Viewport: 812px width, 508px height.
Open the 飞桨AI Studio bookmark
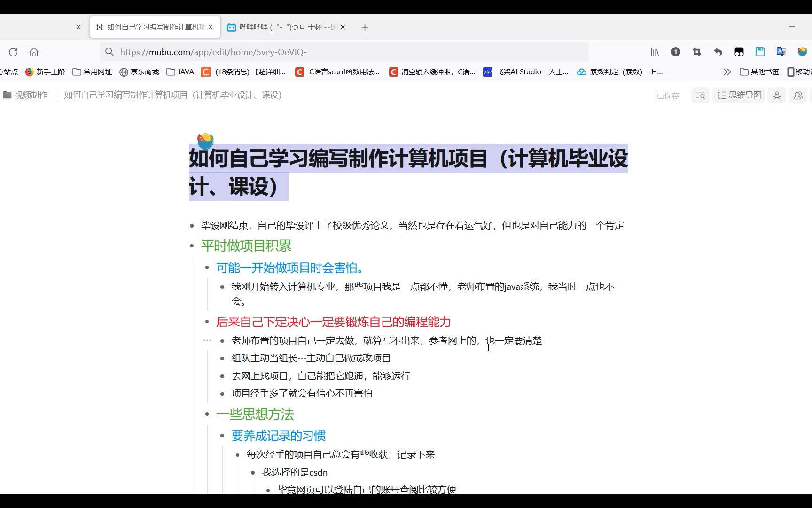point(526,72)
